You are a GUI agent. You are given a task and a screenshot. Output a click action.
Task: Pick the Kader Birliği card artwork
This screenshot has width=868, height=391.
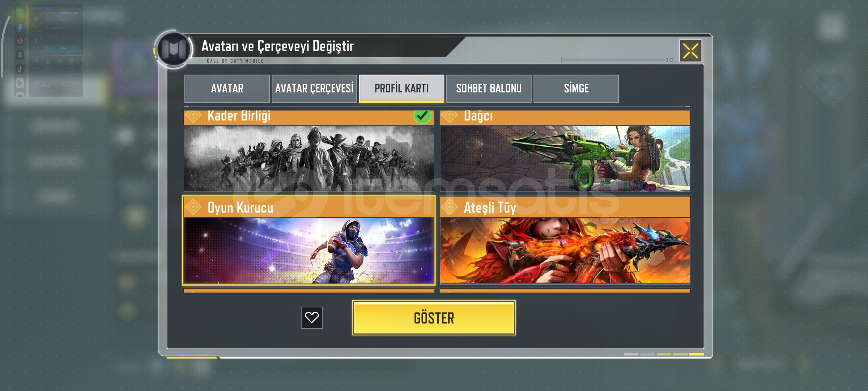coord(309,158)
